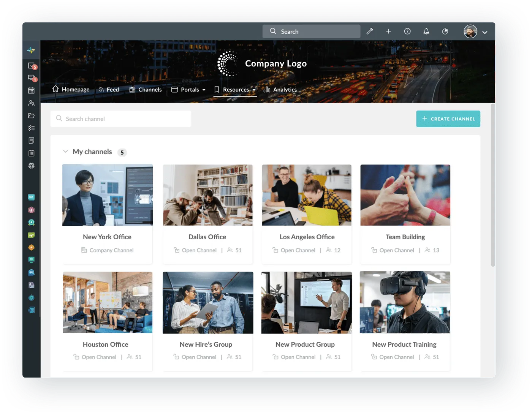The height and width of the screenshot is (414, 532).
Task: Open the settings gear in the sidebar
Action: click(31, 166)
